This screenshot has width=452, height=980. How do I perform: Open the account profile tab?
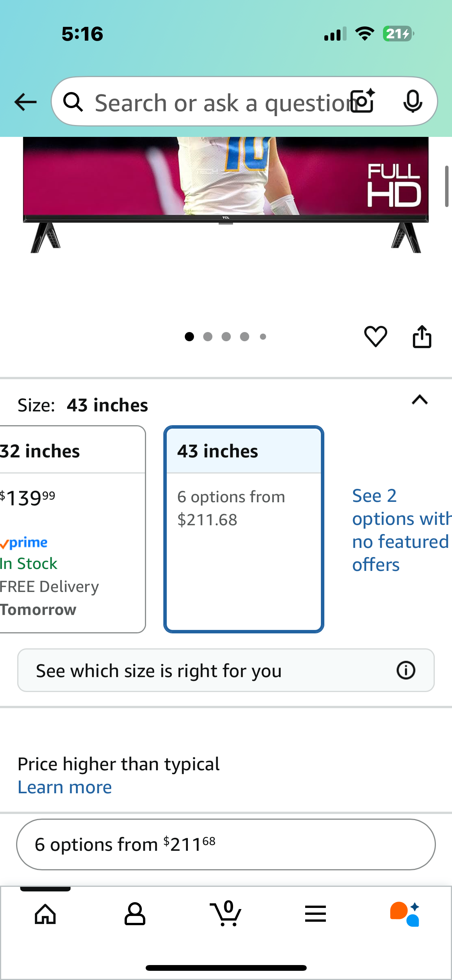135,914
